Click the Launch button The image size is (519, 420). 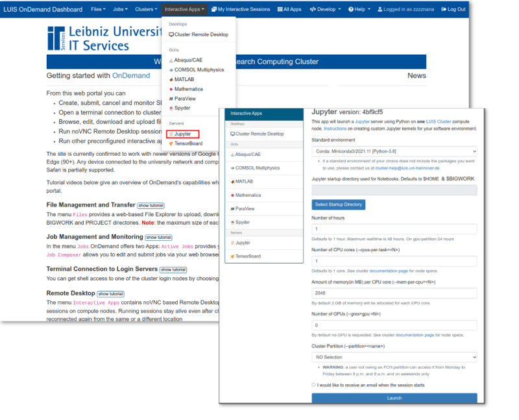click(x=394, y=398)
